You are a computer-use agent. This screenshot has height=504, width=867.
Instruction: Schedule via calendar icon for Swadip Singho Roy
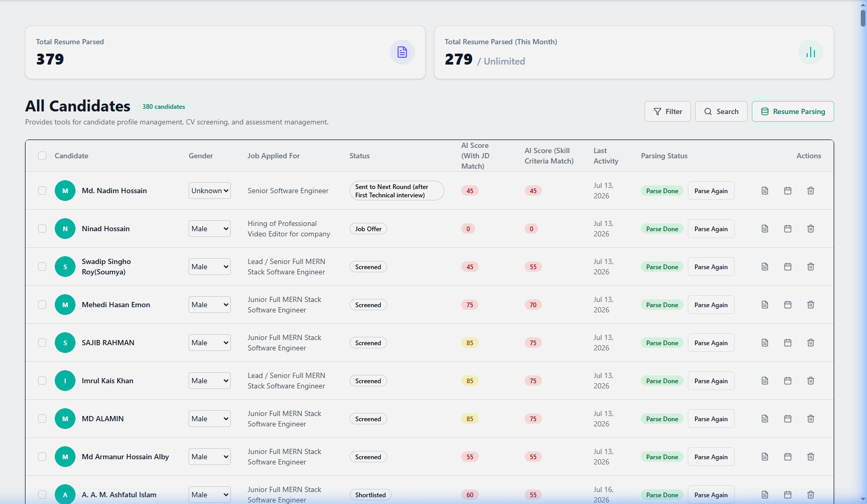point(788,267)
